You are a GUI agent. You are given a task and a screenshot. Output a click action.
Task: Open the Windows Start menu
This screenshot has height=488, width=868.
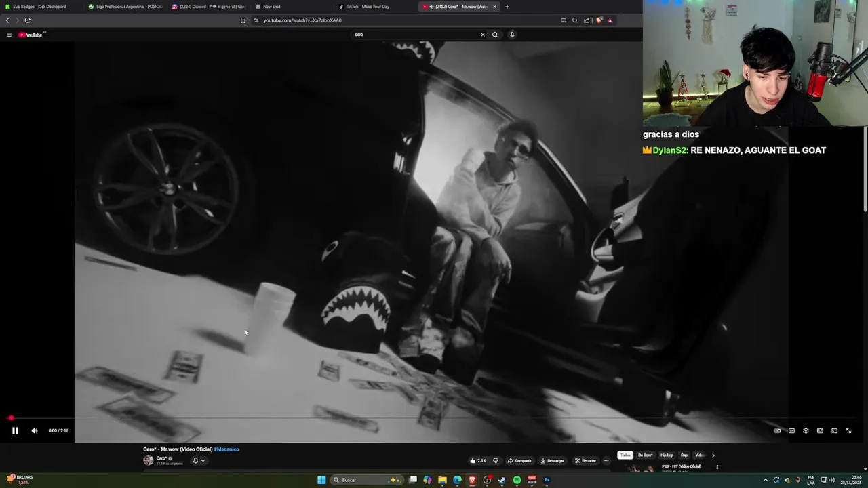[x=321, y=480]
